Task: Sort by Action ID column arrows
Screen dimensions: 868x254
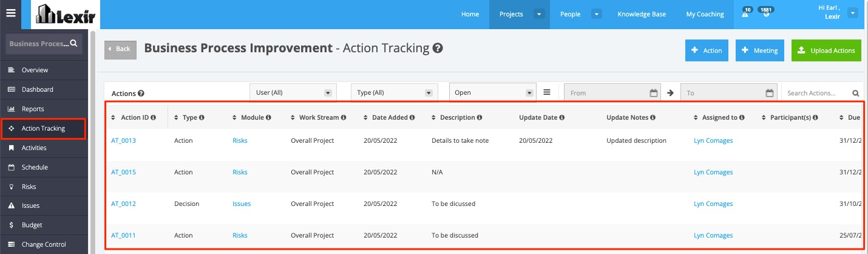Action: click(x=113, y=117)
